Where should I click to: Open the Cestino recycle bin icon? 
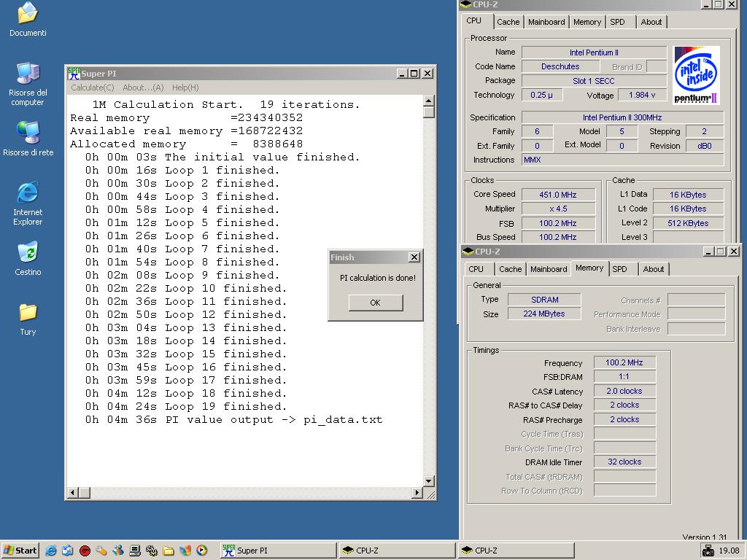(28, 252)
